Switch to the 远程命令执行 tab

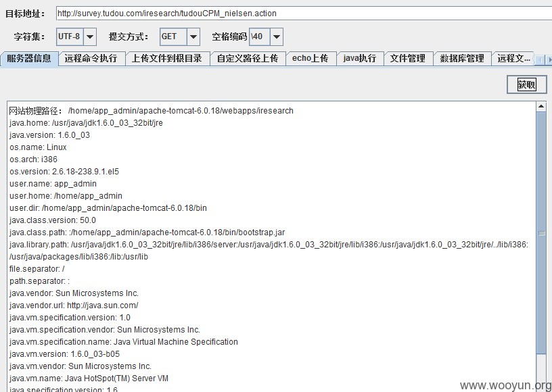tap(91, 58)
